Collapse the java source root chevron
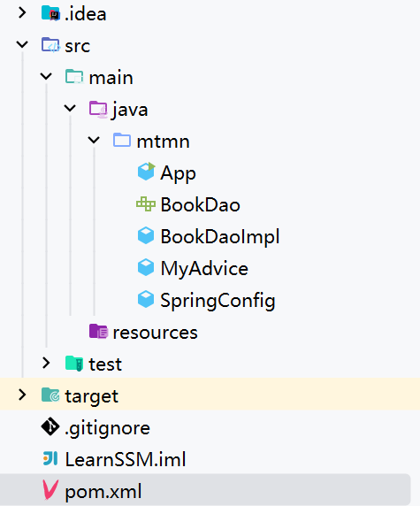This screenshot has height=506, width=420. coord(70,108)
